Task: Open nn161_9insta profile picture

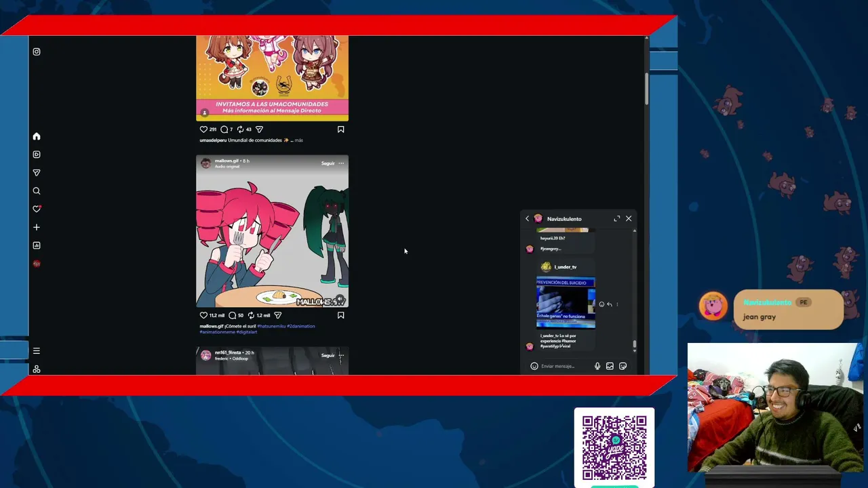Action: 205,355
